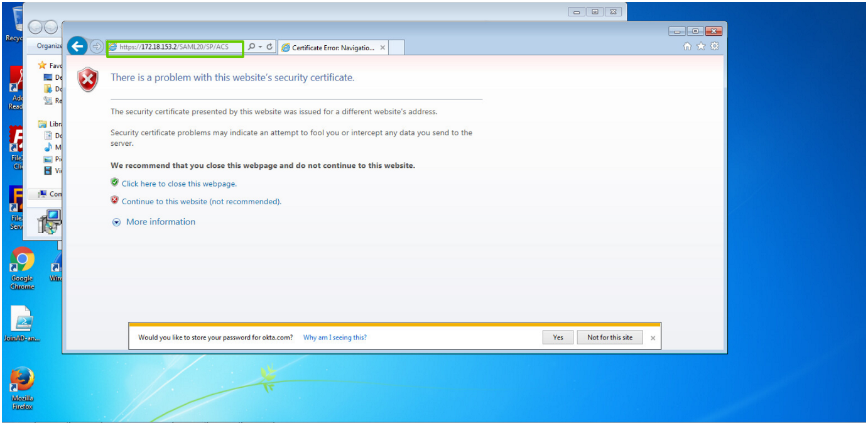
Task: Close the Certificate Error tab with its X
Action: (x=382, y=48)
